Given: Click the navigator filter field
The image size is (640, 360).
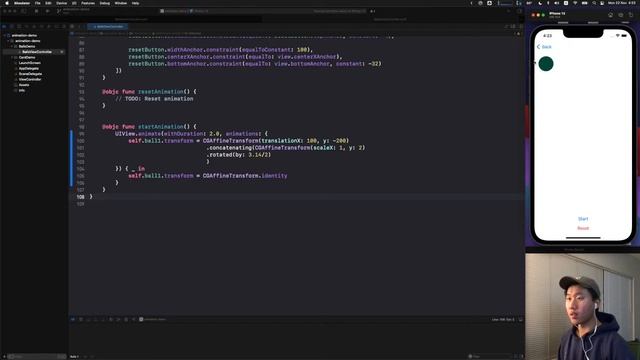Looking at the screenshot, I should click(x=36, y=356).
